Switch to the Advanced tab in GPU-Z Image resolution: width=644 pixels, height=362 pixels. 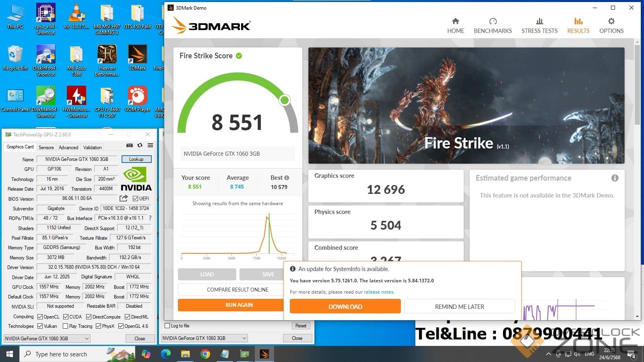tap(68, 148)
